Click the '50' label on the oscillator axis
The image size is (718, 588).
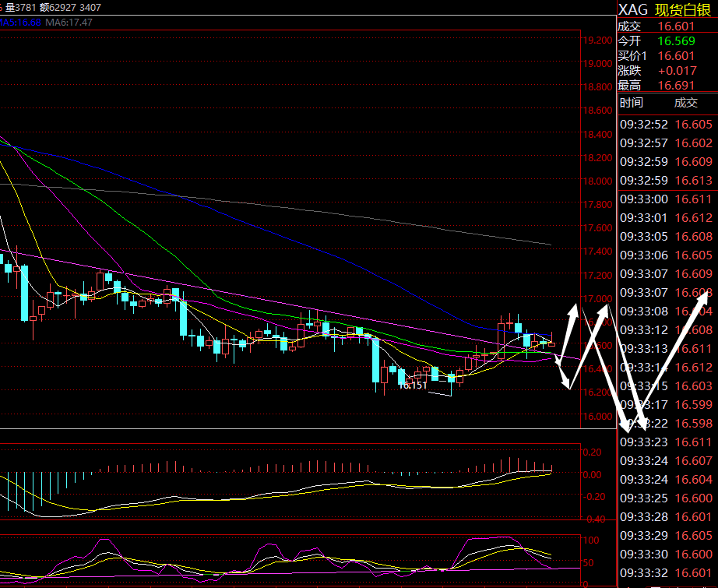tap(588, 563)
